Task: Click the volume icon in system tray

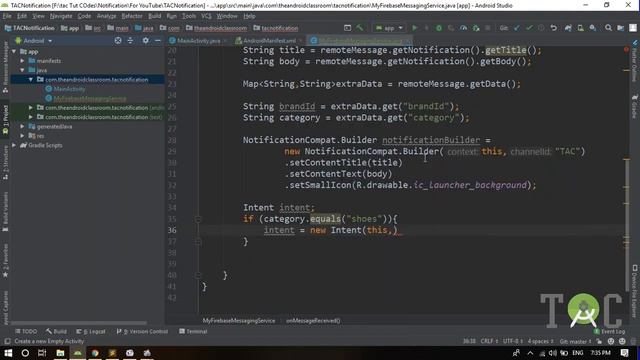Action: point(553,353)
